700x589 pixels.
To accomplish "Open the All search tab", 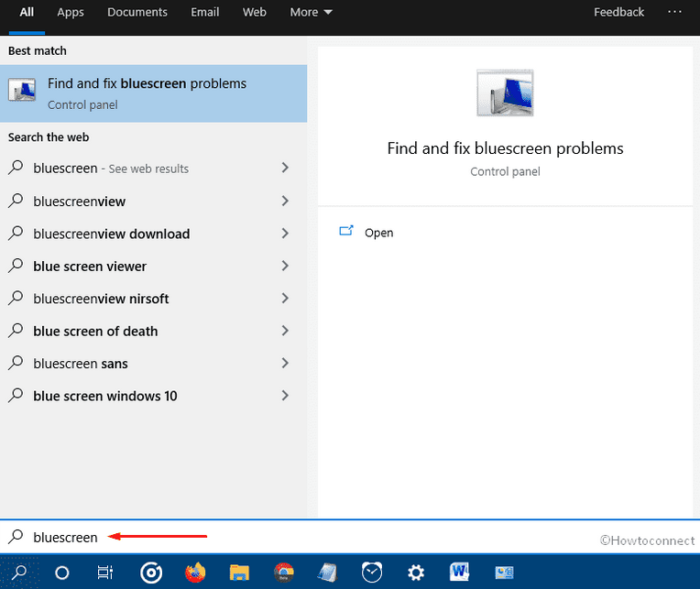I will [27, 13].
